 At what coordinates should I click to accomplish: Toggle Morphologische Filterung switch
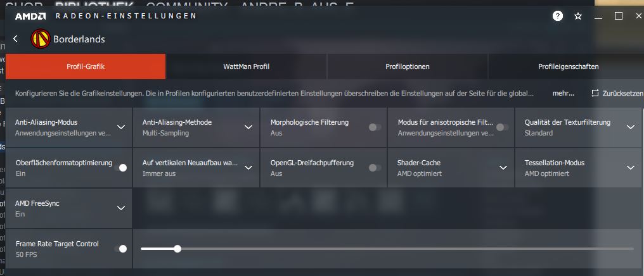coord(375,127)
